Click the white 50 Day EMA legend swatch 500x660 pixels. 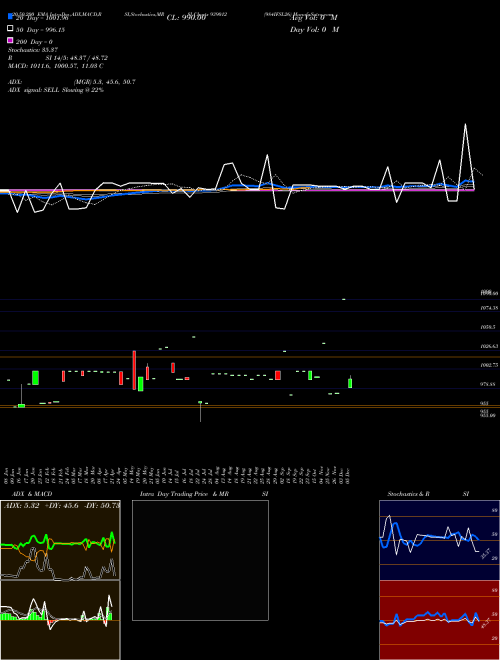click(x=10, y=29)
